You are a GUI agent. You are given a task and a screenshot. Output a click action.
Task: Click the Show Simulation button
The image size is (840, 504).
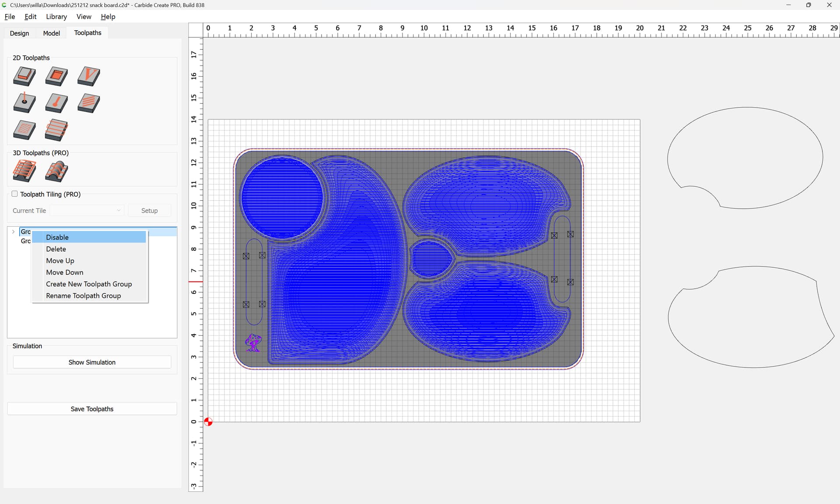(92, 362)
